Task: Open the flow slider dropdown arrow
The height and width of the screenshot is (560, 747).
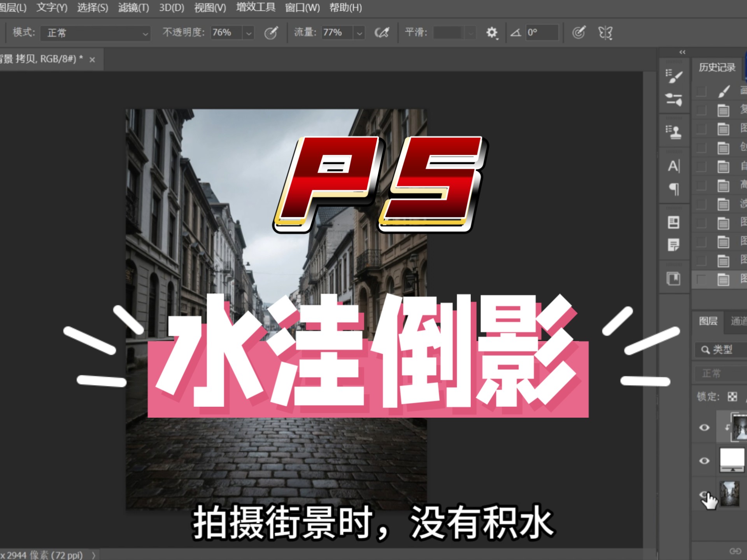Action: pos(359,33)
